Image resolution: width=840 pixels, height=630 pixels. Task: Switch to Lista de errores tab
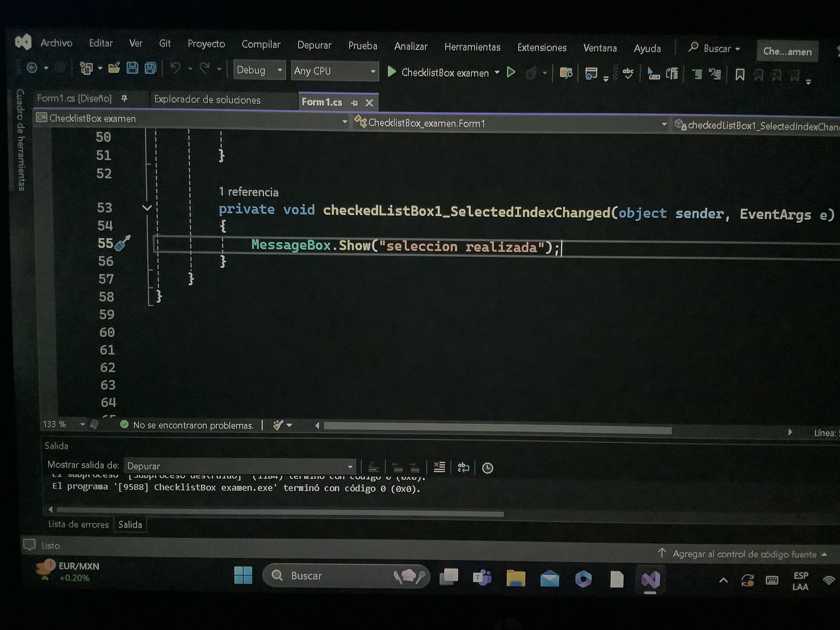(x=78, y=524)
